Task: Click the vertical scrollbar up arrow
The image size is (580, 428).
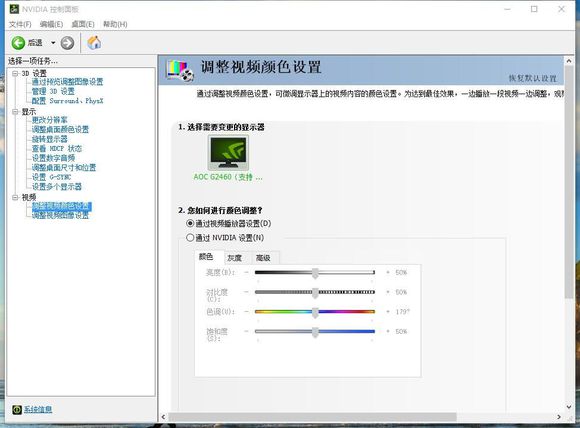Action: point(569,61)
